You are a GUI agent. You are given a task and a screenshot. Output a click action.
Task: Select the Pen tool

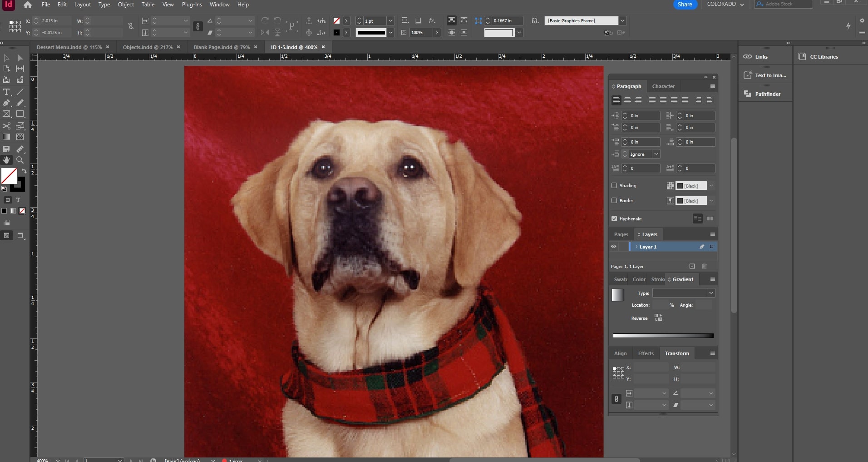tap(6, 103)
